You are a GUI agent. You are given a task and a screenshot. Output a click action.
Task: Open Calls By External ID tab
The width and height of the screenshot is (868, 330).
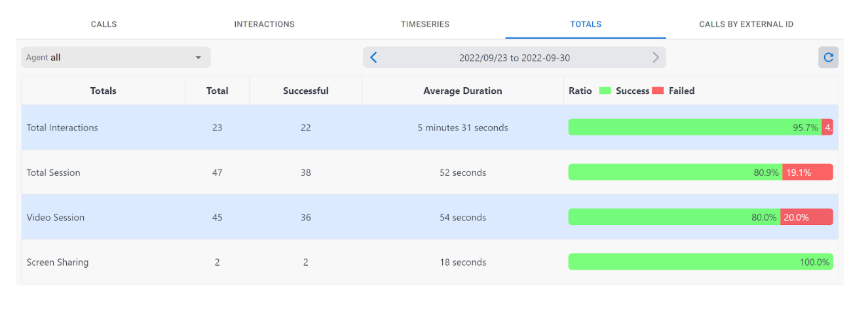(746, 24)
